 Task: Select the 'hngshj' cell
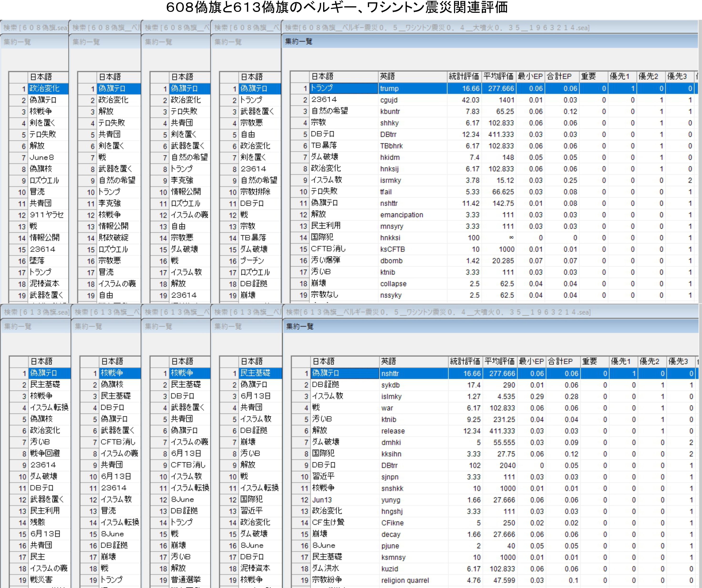pyautogui.click(x=414, y=511)
